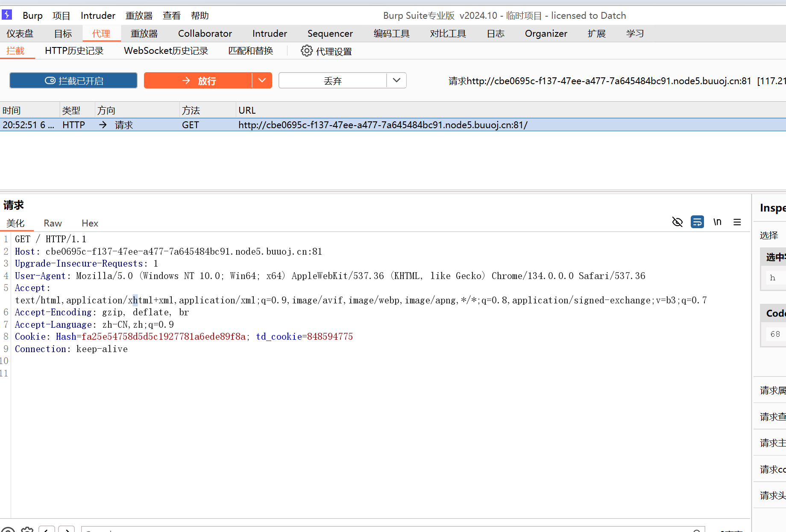Click the Burp Suite lightning logo icon
This screenshot has width=786, height=532.
(7, 15)
